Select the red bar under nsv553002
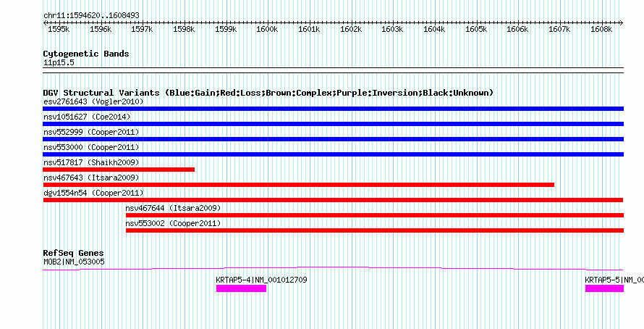The height and width of the screenshot is (329, 644). (x=375, y=230)
